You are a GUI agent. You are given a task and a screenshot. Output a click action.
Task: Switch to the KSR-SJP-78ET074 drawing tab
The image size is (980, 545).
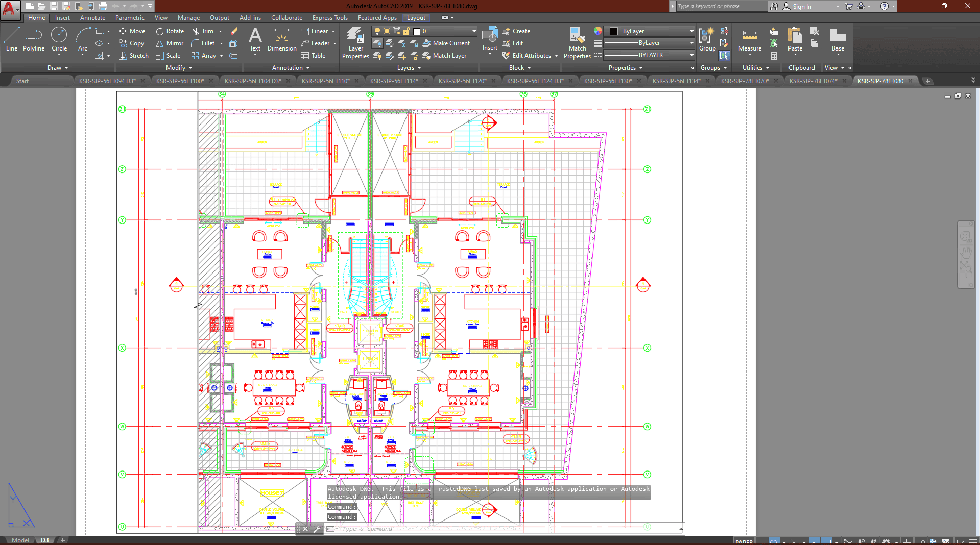click(813, 81)
